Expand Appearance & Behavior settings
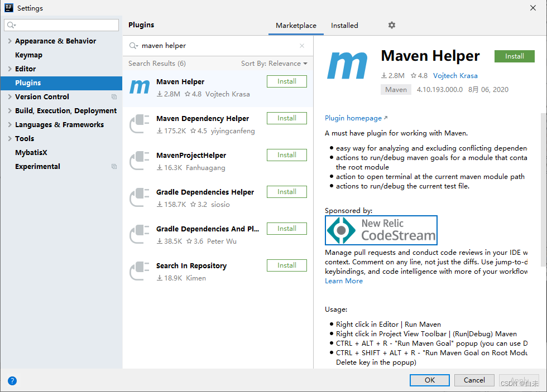The width and height of the screenshot is (547, 392). coord(10,41)
